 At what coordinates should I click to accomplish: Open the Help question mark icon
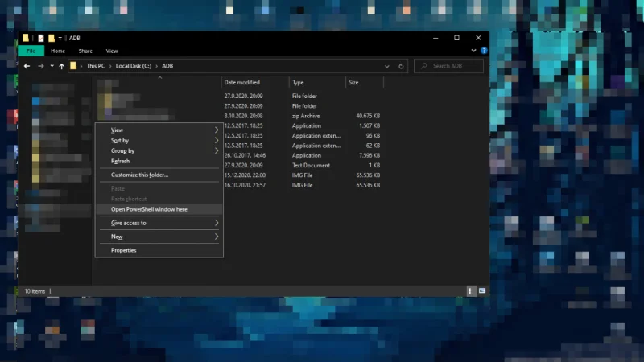[484, 51]
